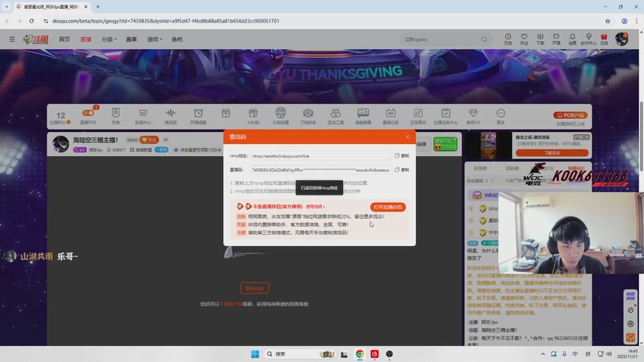Switch to the 在线榜 tab in chat panel

[480, 168]
